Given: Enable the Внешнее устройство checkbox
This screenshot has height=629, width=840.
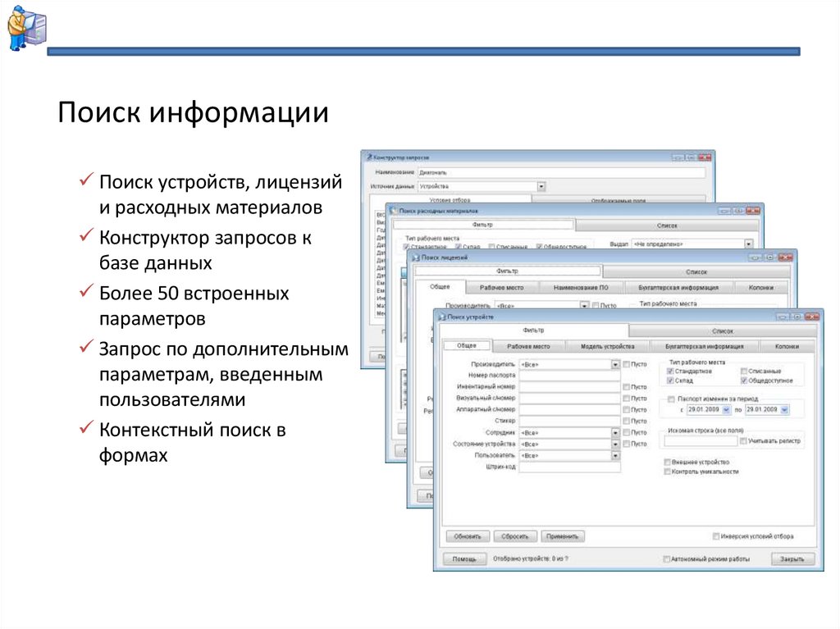Looking at the screenshot, I should [x=667, y=462].
